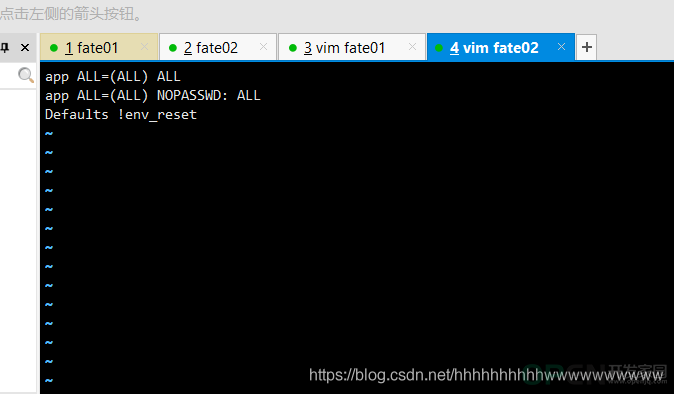
Task: Add a new session tab with plus button
Action: pos(587,47)
